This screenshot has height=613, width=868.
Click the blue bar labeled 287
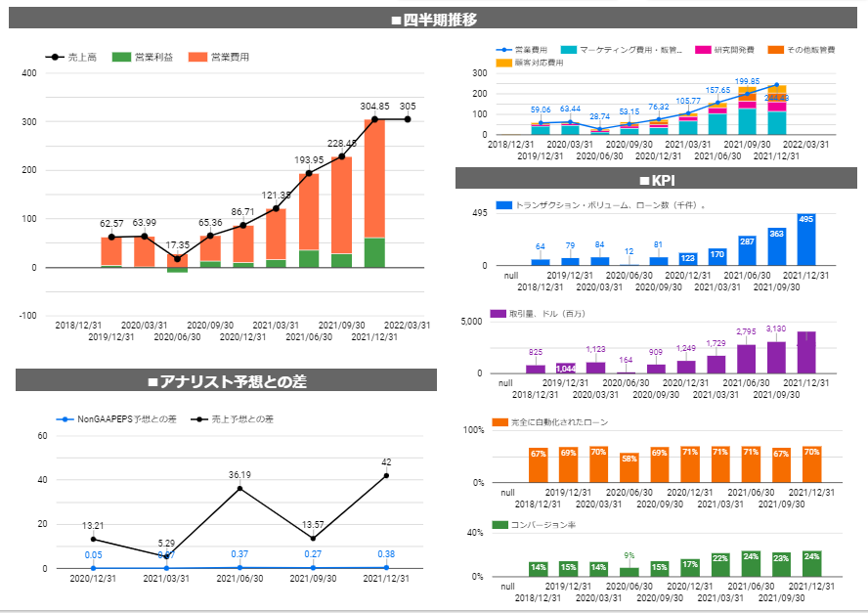747,250
